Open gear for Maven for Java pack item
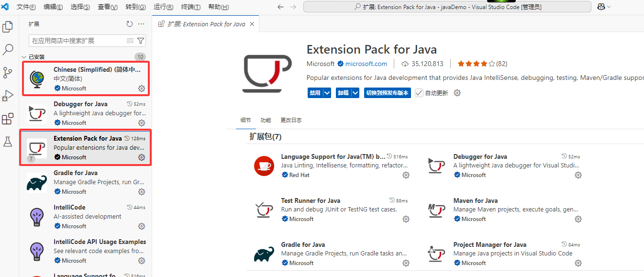Viewport: 644px width, 277px height. click(578, 219)
